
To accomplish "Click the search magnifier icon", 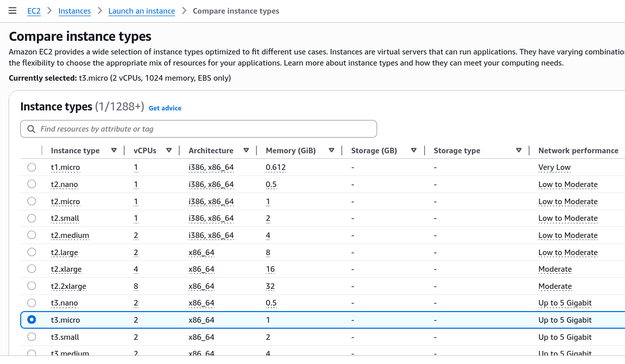I will pos(31,129).
